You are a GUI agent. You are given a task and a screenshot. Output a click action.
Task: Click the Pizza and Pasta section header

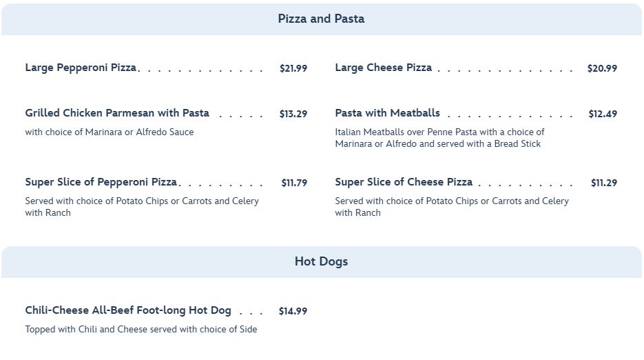click(321, 19)
